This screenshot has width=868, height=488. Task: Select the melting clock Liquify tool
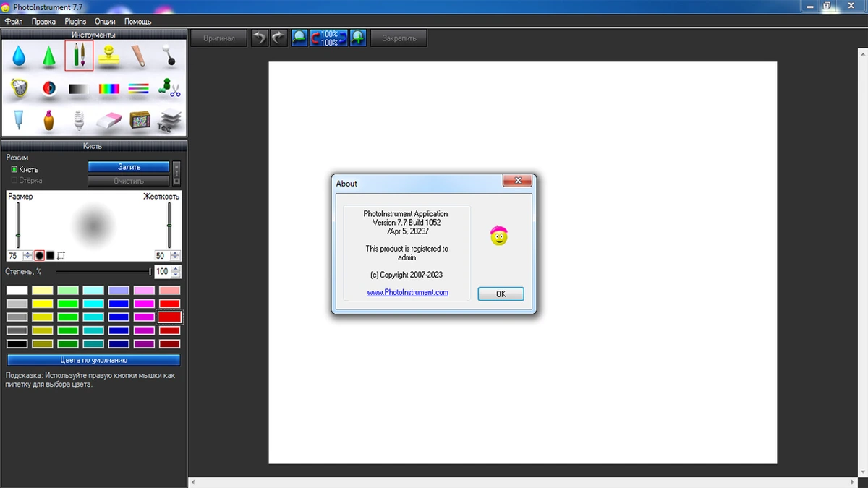(x=19, y=88)
